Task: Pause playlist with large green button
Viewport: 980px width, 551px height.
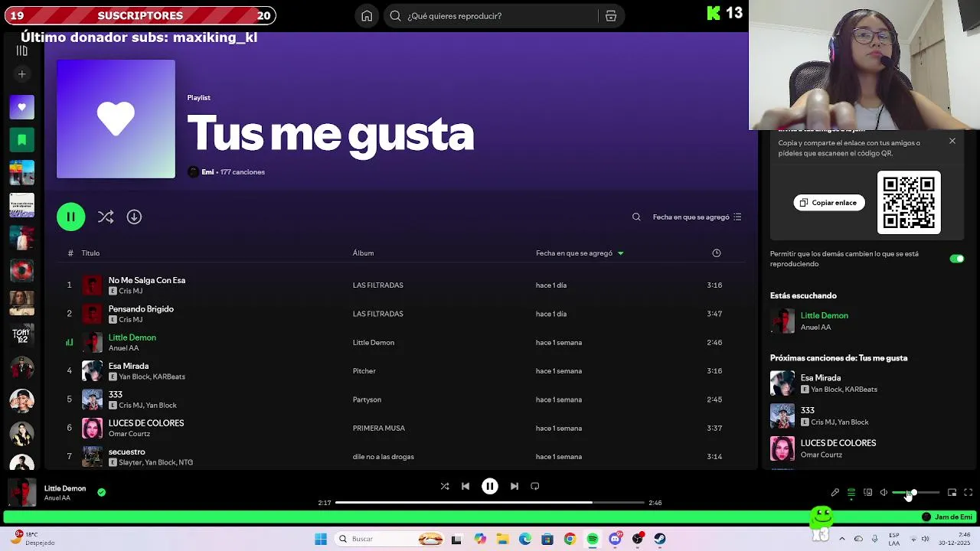Action: [x=70, y=217]
